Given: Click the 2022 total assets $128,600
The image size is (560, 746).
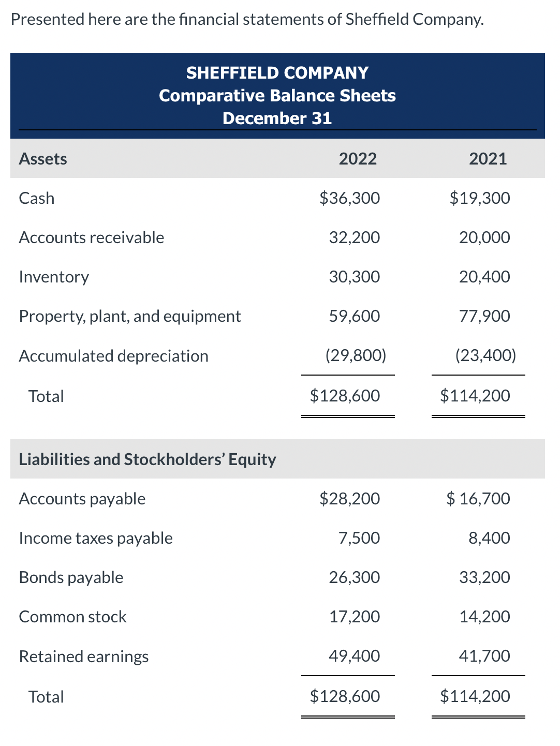Looking at the screenshot, I should 345,396.
